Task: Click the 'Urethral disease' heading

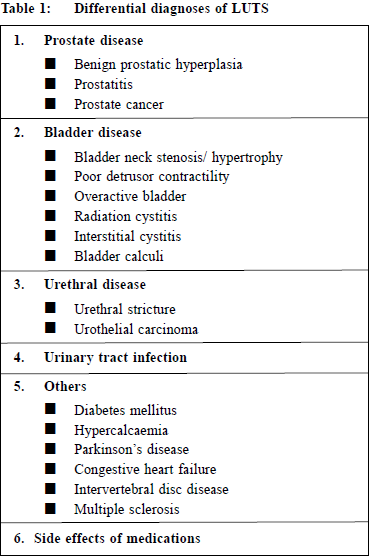Action: pyautogui.click(x=95, y=284)
